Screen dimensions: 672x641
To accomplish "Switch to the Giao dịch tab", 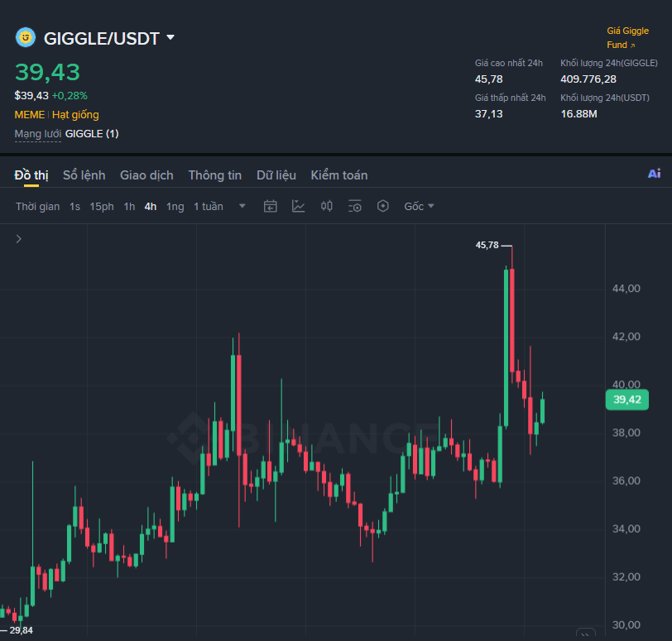I will tap(146, 175).
